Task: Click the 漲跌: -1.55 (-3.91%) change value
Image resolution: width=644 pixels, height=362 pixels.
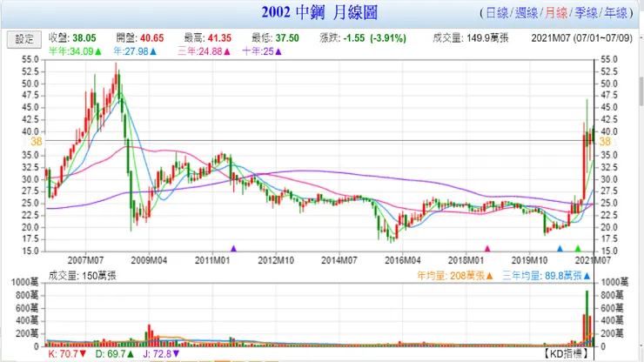Action: (x=363, y=38)
